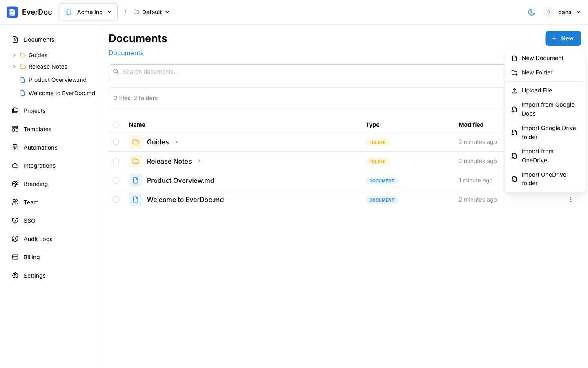The width and height of the screenshot is (588, 368).
Task: Click the dana user avatar
Action: [x=549, y=12]
